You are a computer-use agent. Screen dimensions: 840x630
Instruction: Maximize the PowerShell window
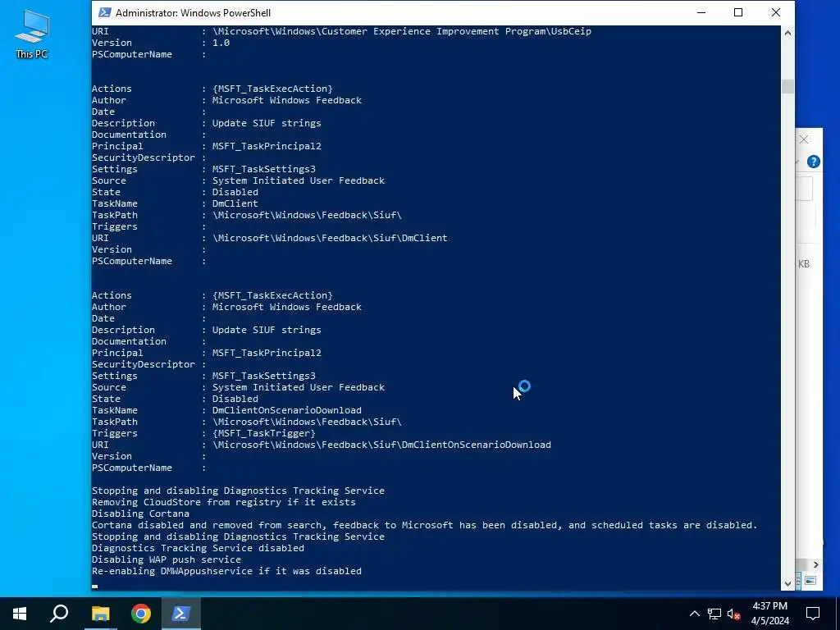coord(738,12)
